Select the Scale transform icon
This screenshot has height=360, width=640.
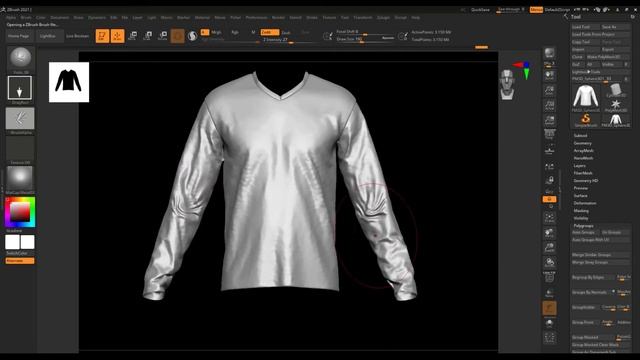(147, 36)
